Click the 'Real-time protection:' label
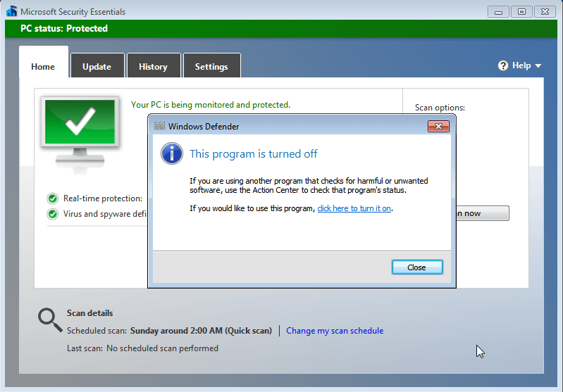This screenshot has height=392, width=563. click(103, 198)
